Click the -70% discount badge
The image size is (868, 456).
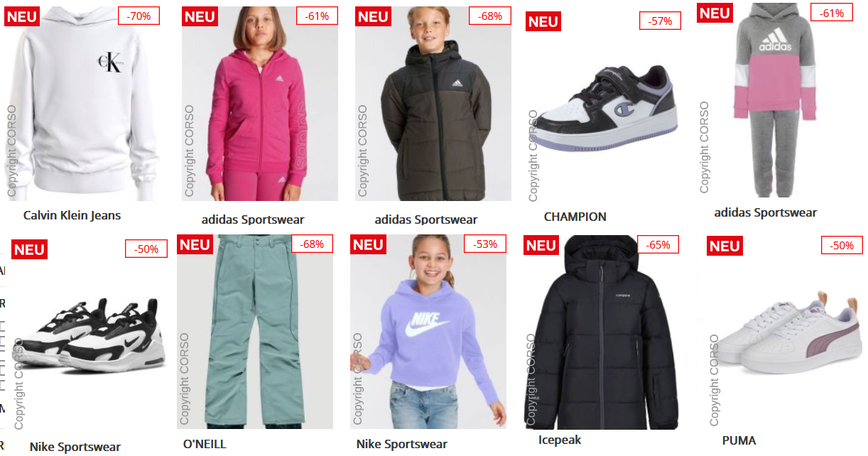(x=139, y=16)
